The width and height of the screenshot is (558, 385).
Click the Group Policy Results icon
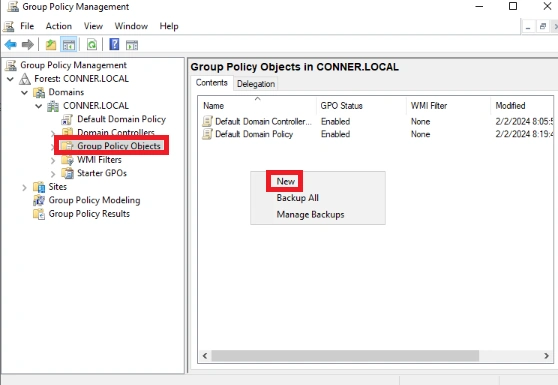[x=39, y=214]
